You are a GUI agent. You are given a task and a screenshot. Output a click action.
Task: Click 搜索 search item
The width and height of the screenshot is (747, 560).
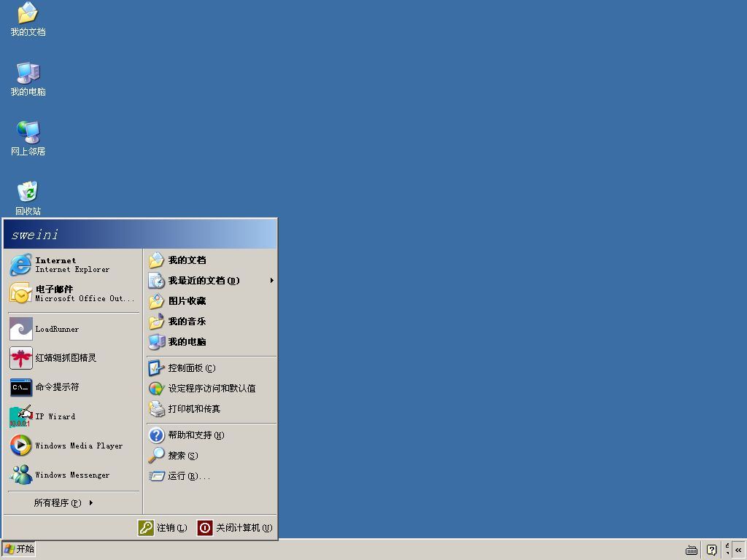[211, 456]
